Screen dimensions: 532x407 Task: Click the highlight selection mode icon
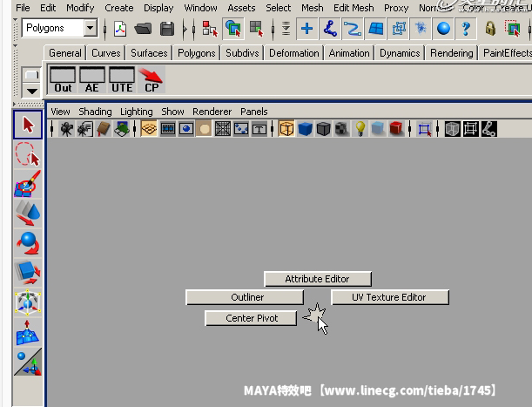pos(513,29)
